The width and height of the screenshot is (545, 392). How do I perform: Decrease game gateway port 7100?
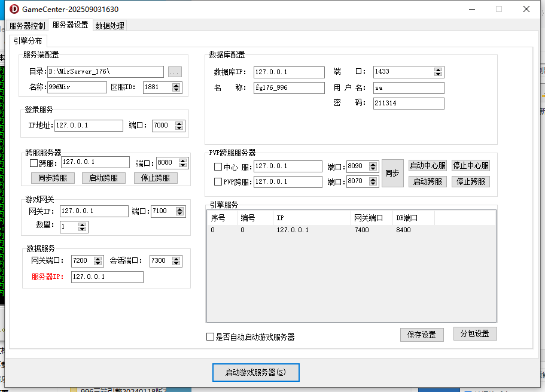(179, 214)
